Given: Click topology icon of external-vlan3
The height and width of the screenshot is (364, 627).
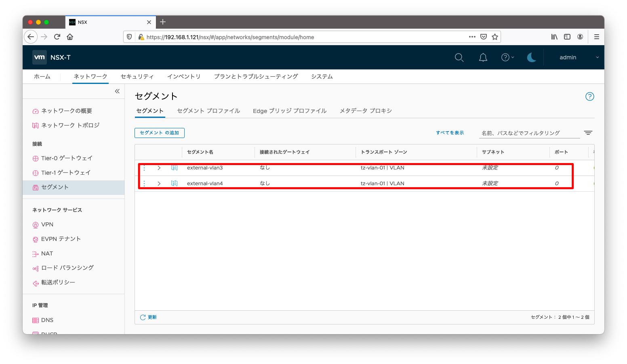Looking at the screenshot, I should 175,168.
